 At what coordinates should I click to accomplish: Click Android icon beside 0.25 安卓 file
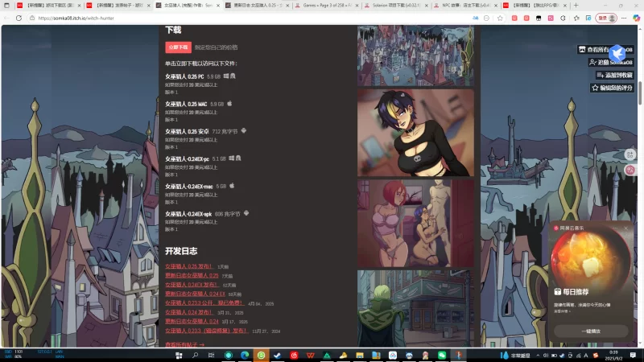click(x=244, y=131)
